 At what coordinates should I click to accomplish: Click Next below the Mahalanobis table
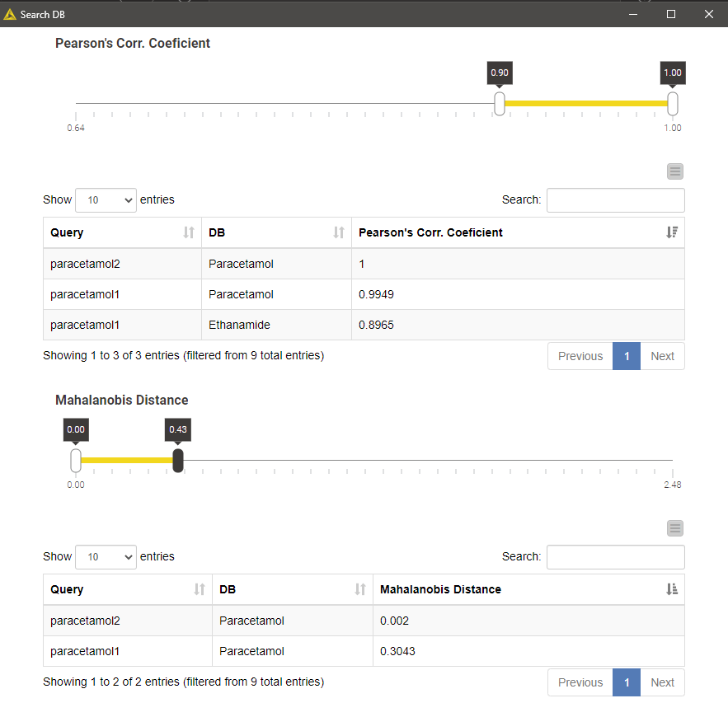[x=662, y=682]
